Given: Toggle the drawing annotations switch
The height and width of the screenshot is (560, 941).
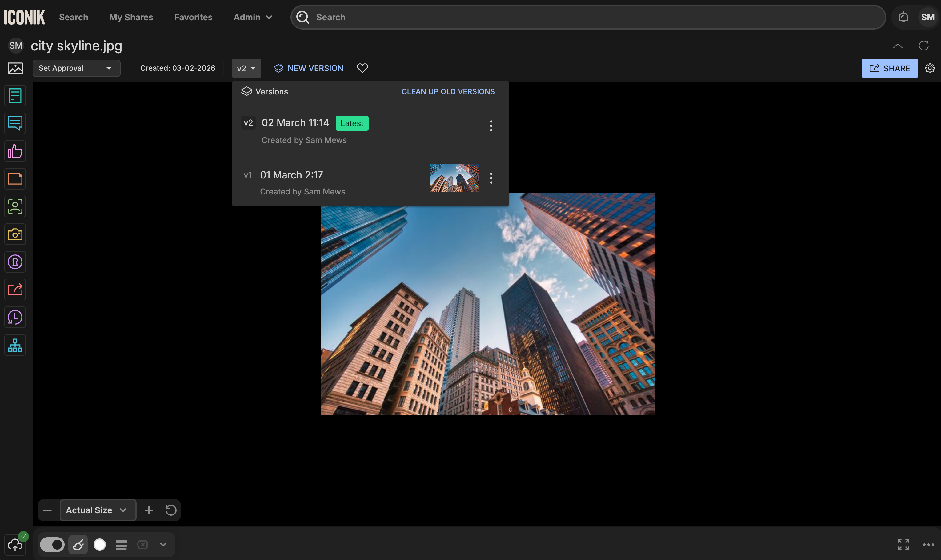Looking at the screenshot, I should coord(52,545).
